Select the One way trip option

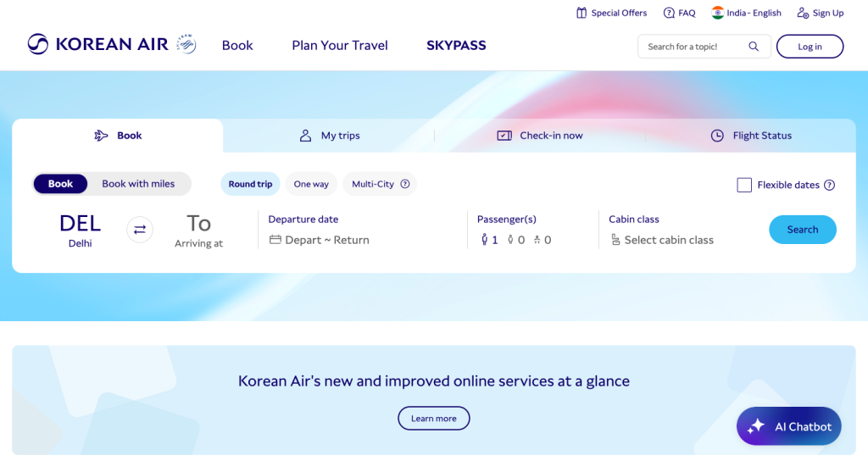311,184
